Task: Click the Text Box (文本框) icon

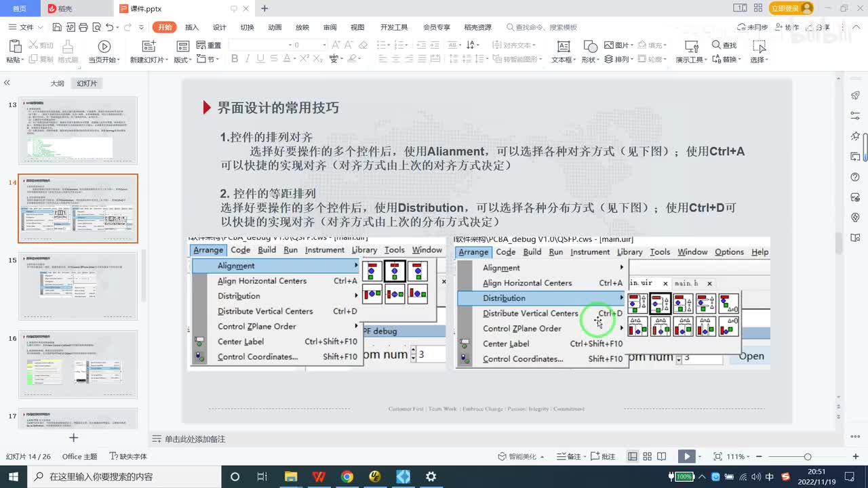Action: pos(563,46)
